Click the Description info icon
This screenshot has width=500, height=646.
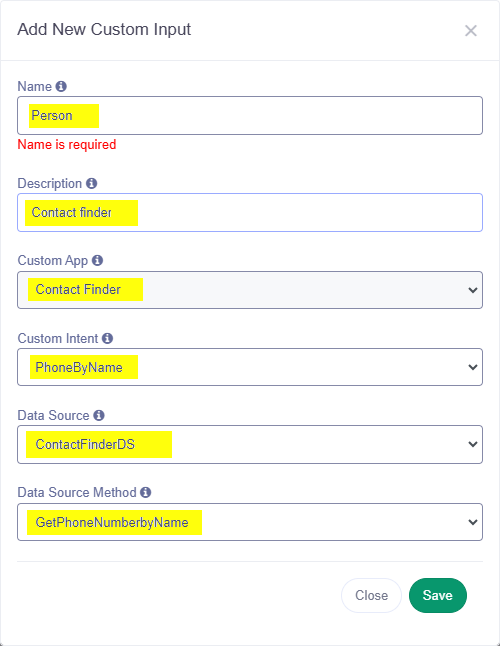[x=91, y=183]
